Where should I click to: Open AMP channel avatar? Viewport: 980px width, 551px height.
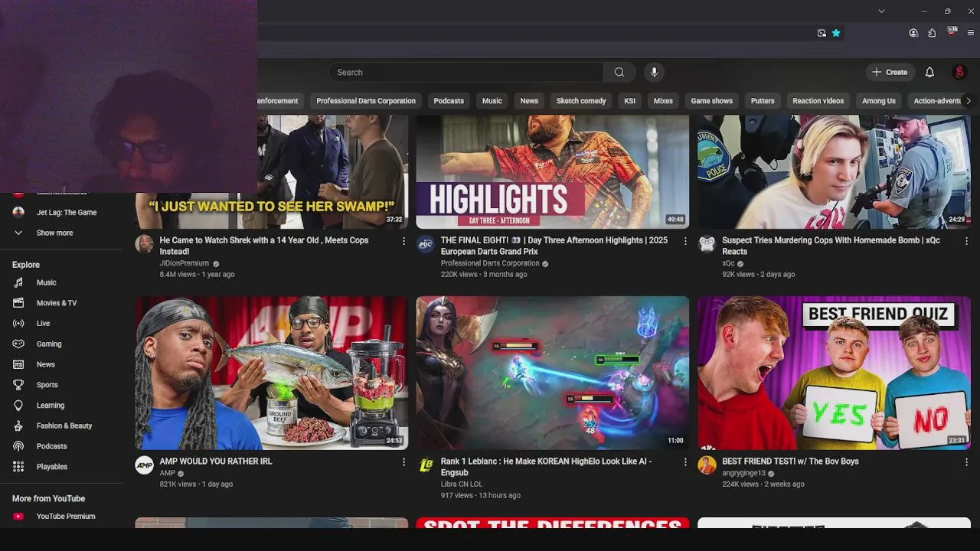coord(144,465)
